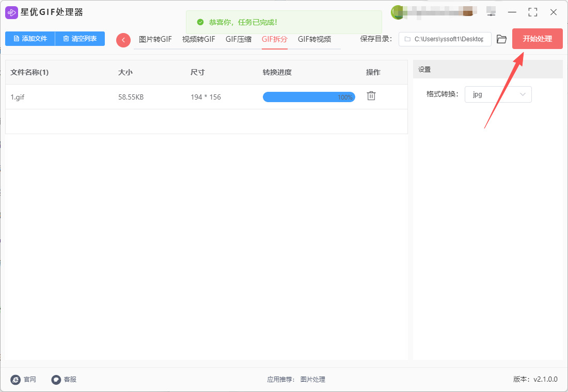
Task: Open the GIF压缩 tab
Action: pyautogui.click(x=239, y=39)
